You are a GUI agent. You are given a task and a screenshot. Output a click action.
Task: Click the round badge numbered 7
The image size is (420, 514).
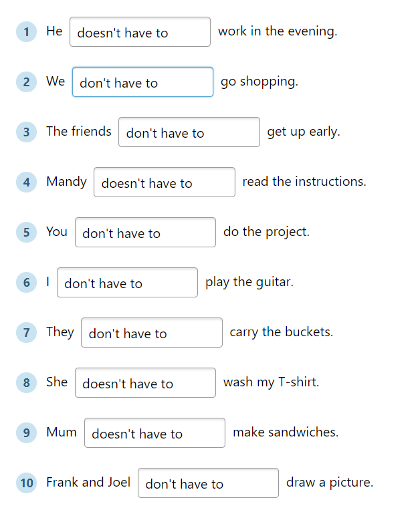pyautogui.click(x=26, y=332)
